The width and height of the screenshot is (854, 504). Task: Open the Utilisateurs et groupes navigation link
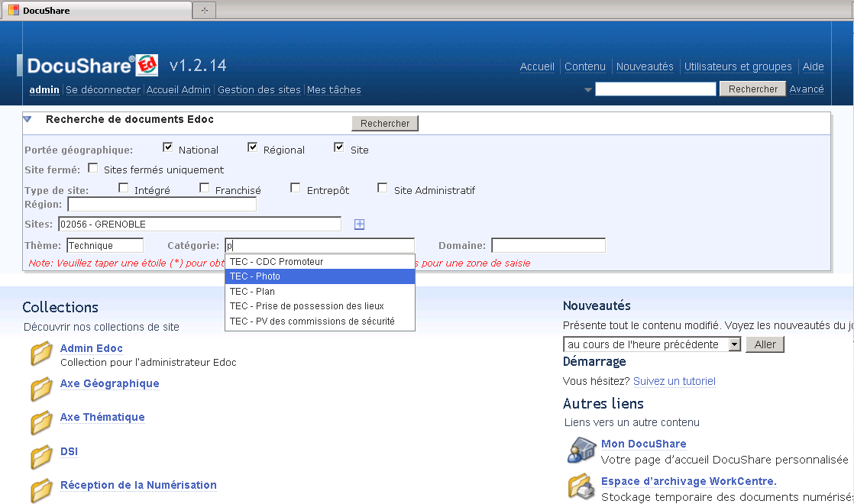[738, 66]
